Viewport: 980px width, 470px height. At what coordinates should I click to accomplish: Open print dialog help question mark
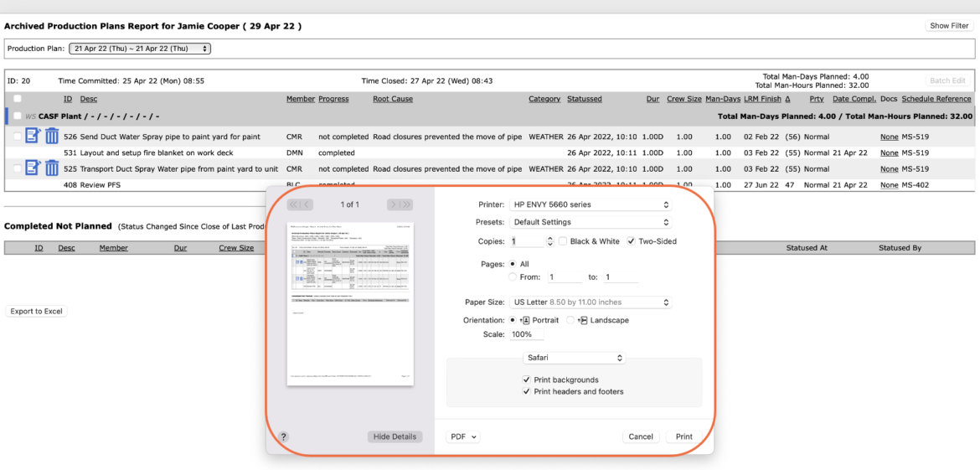point(282,436)
